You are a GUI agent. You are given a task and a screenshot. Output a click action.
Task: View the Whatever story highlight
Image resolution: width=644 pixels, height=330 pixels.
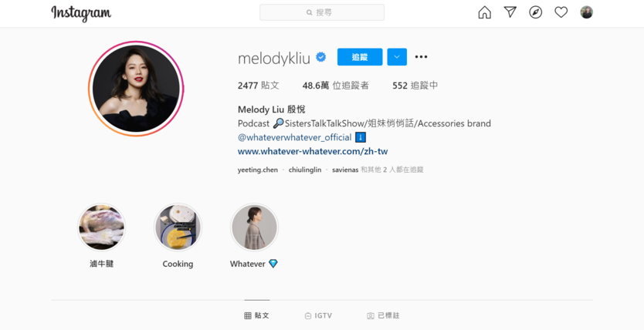click(x=254, y=227)
